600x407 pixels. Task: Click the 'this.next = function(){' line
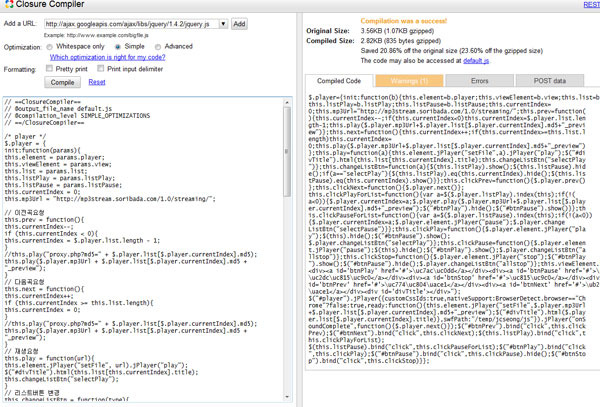44,289
